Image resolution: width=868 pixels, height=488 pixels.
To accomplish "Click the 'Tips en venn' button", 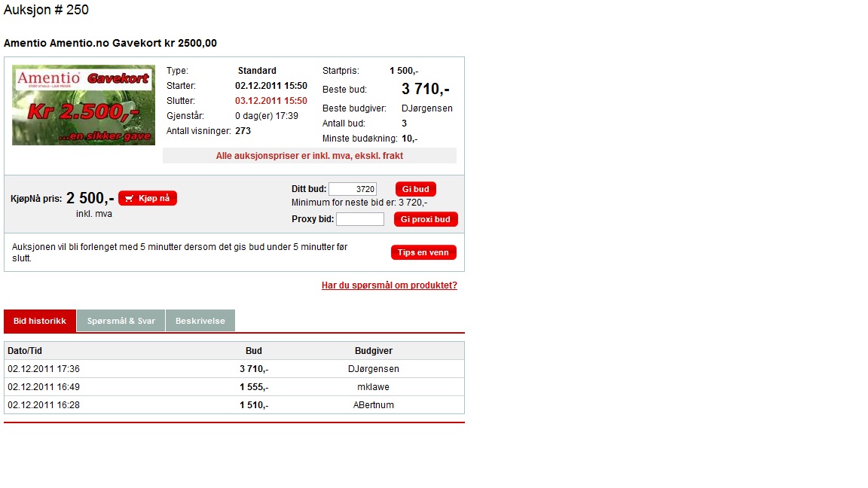I will pos(423,252).
